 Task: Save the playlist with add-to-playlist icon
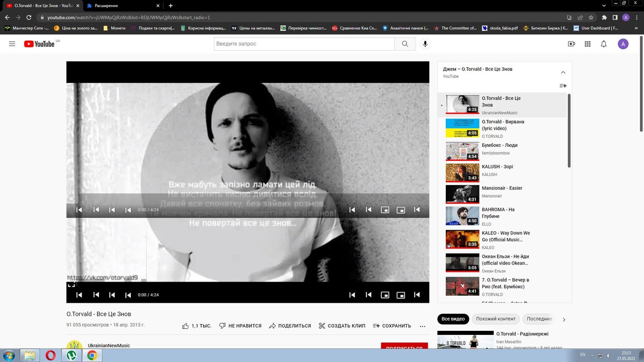tap(563, 85)
